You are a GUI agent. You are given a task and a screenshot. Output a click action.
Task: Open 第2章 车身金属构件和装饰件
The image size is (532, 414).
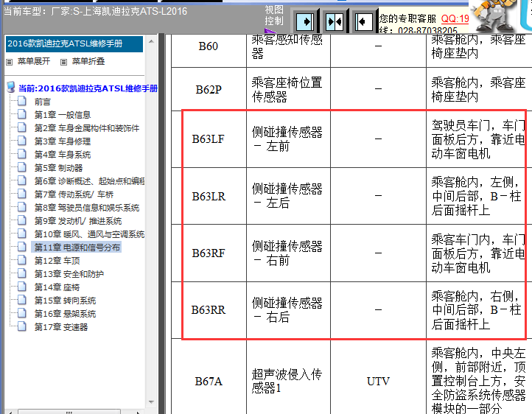[x=87, y=128]
